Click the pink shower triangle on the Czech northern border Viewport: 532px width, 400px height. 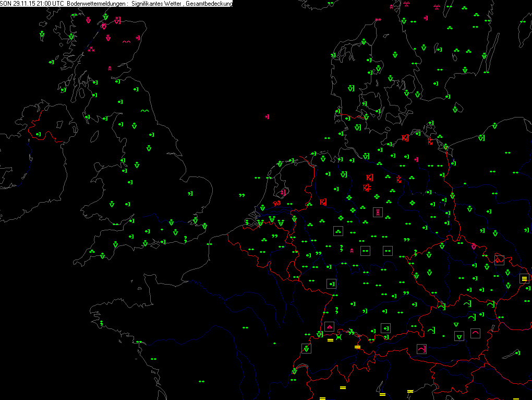[x=474, y=246]
